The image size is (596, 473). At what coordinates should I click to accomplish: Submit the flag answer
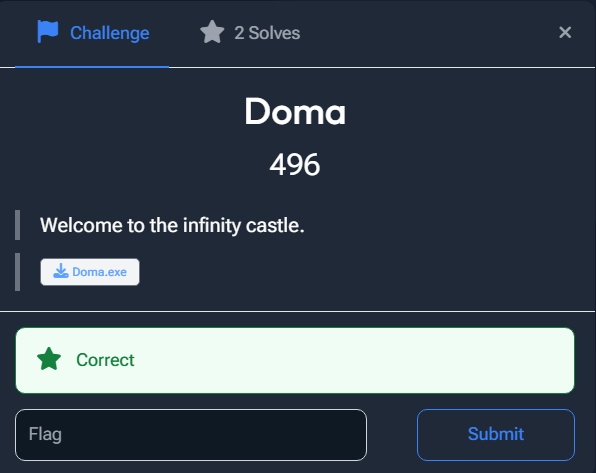click(496, 435)
